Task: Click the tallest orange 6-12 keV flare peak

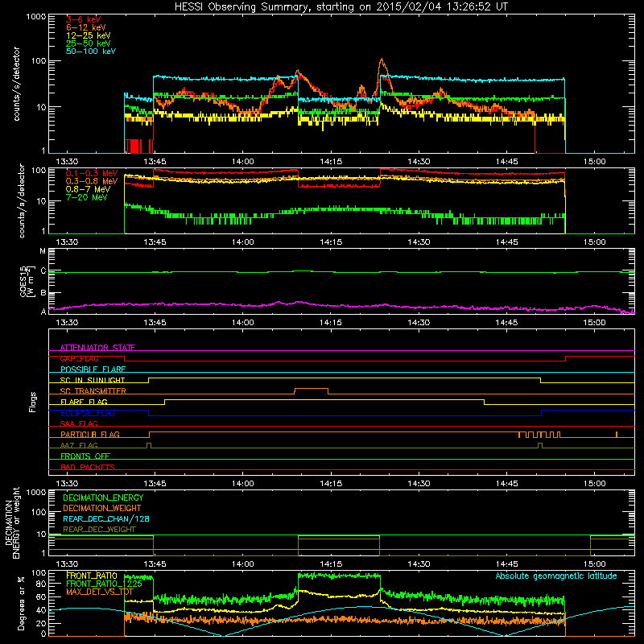Action: (382, 60)
